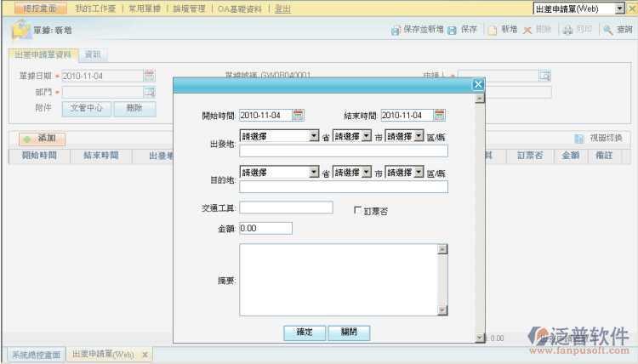Click the 確定 confirm button
The height and width of the screenshot is (364, 638).
[x=305, y=333]
